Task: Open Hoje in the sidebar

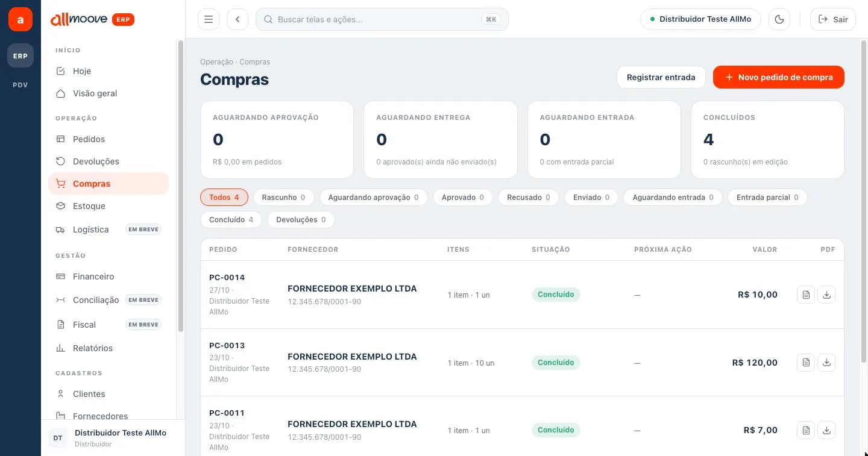Action: (108, 71)
